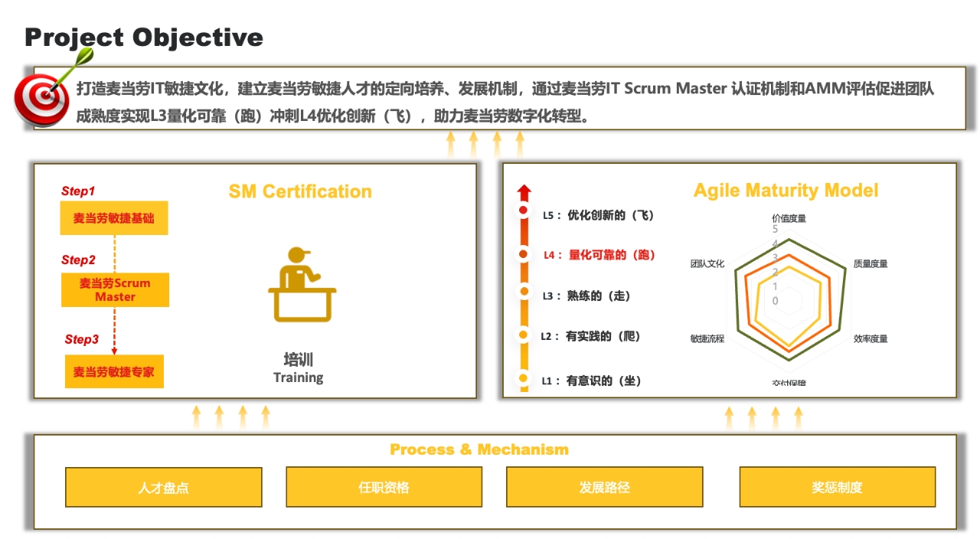Select the 麦当劳敏捷基础 step box
Screen dimensions: 980x539
[x=114, y=218]
